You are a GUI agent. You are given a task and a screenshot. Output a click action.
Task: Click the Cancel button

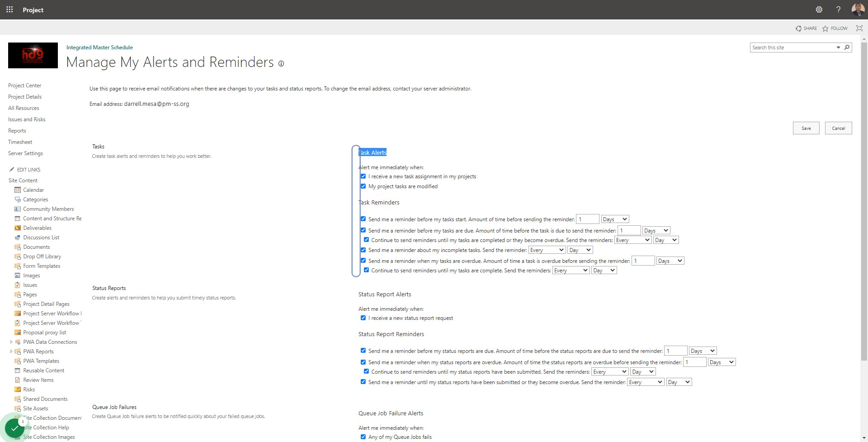[x=838, y=128]
